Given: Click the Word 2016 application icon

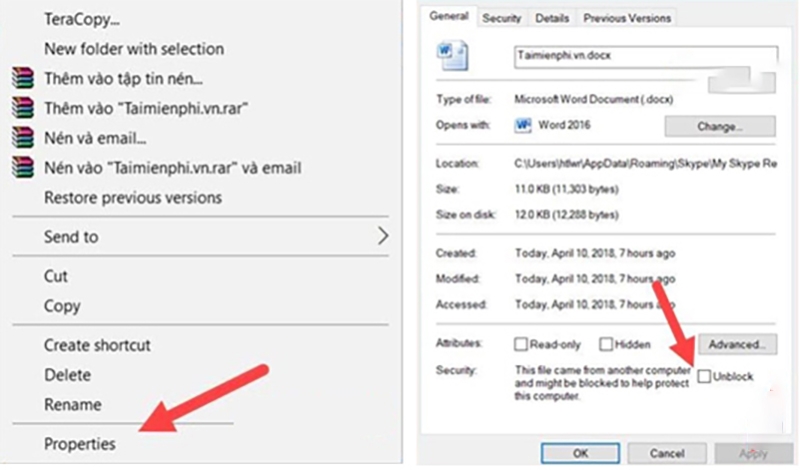Looking at the screenshot, I should (x=523, y=126).
